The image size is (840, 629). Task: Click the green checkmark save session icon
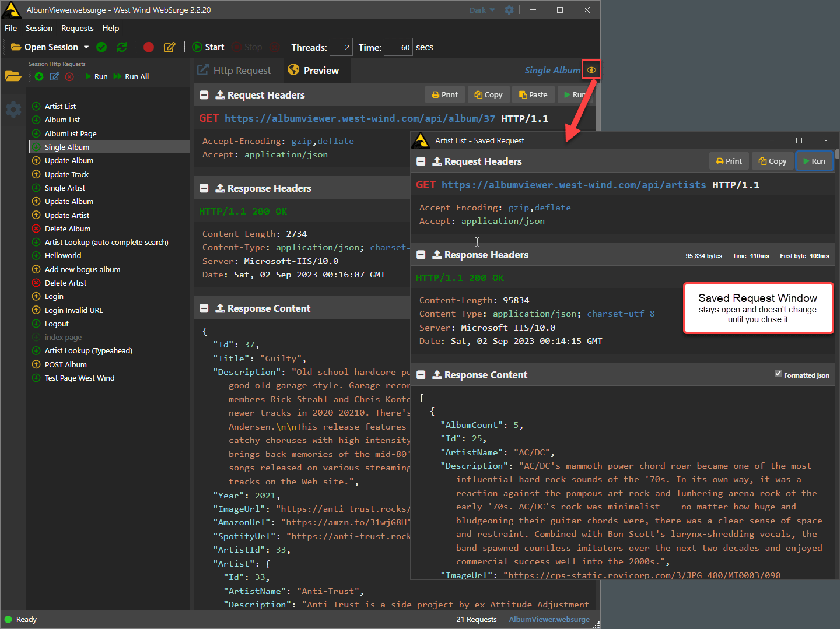pyautogui.click(x=101, y=47)
